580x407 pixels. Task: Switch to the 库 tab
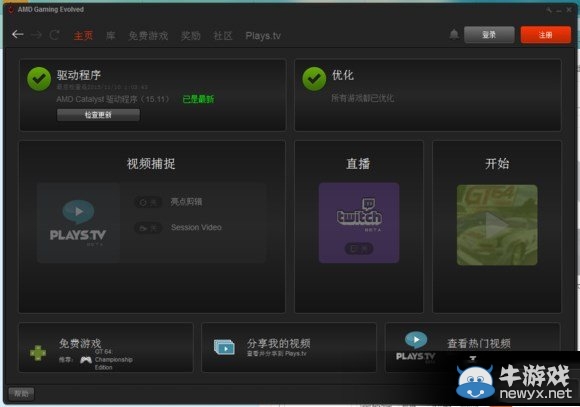(111, 36)
